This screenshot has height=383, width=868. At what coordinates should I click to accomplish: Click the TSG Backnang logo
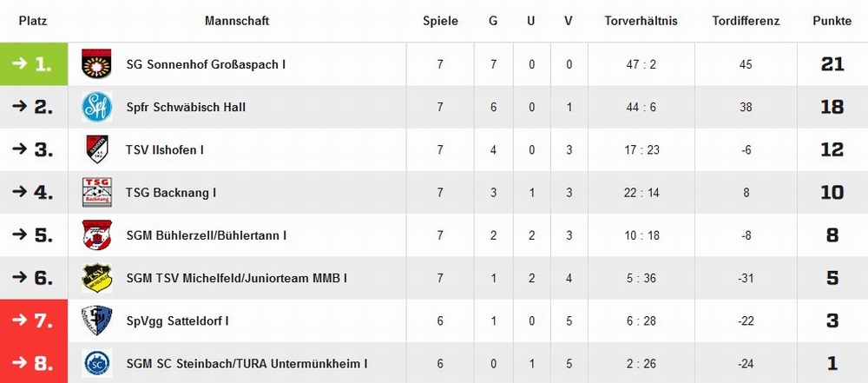(97, 192)
